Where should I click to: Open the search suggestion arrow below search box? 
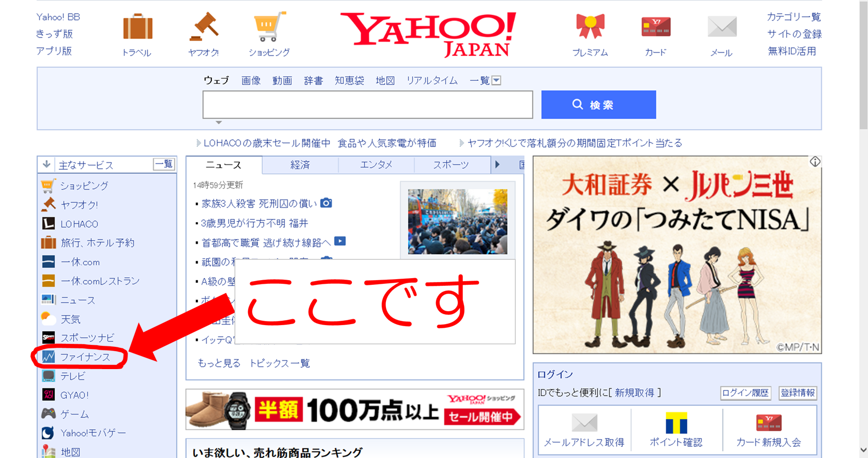(x=219, y=123)
